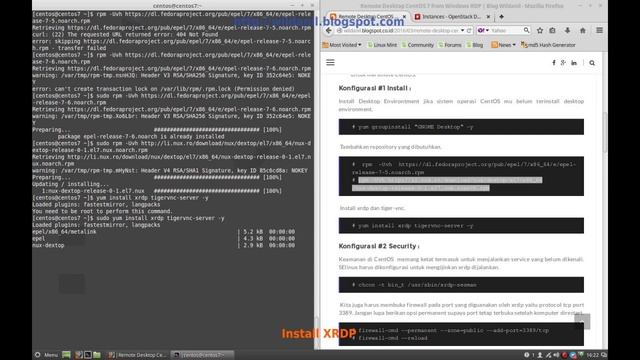Click the blog's Facebook icon

click(x=554, y=63)
